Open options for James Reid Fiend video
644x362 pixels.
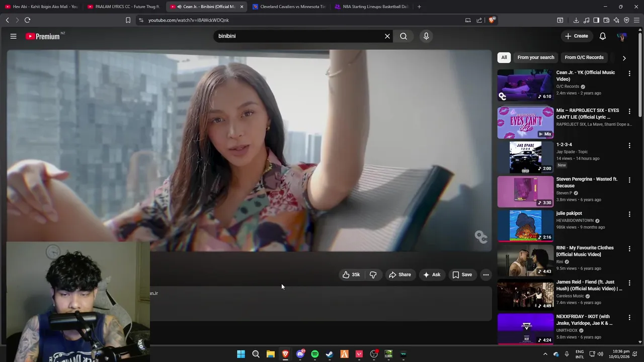(629, 283)
